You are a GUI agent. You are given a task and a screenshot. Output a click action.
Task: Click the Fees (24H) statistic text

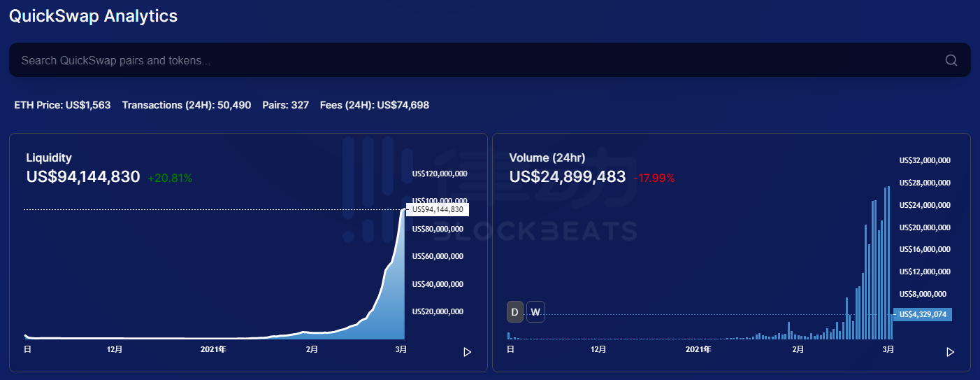[x=375, y=105]
